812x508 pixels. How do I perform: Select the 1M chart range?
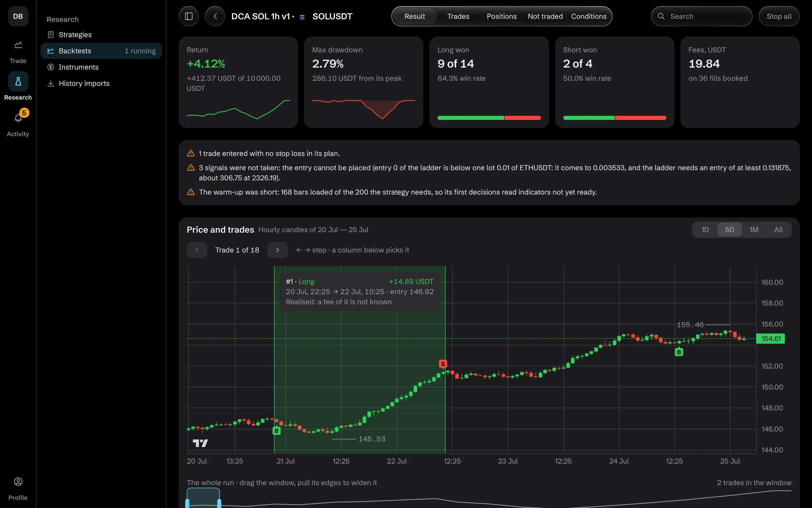[x=754, y=230]
